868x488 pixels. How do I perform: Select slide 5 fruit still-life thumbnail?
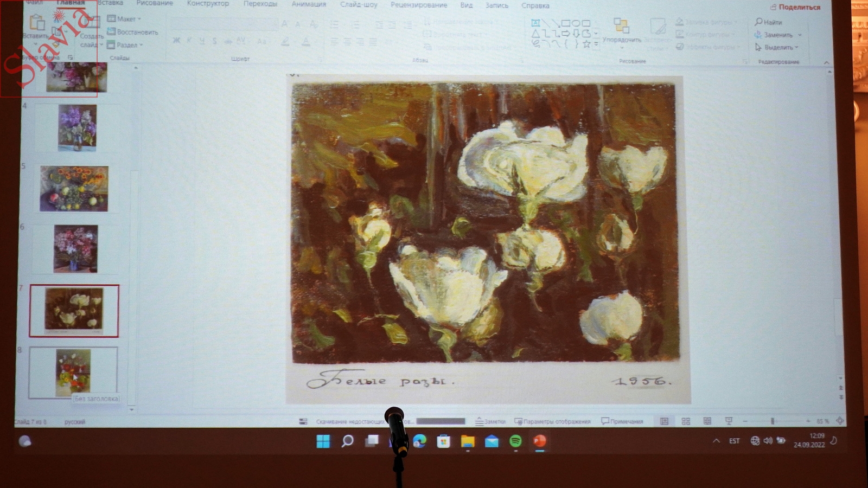click(x=74, y=189)
